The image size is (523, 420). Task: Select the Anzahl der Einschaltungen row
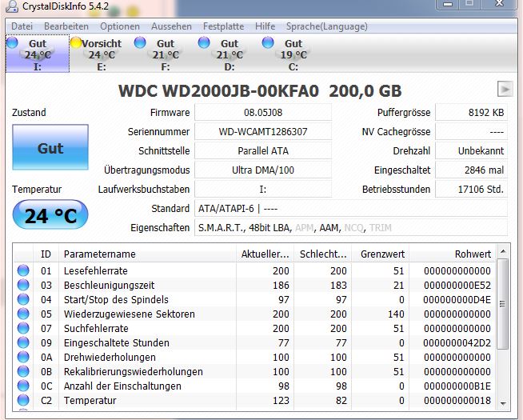pos(254,386)
